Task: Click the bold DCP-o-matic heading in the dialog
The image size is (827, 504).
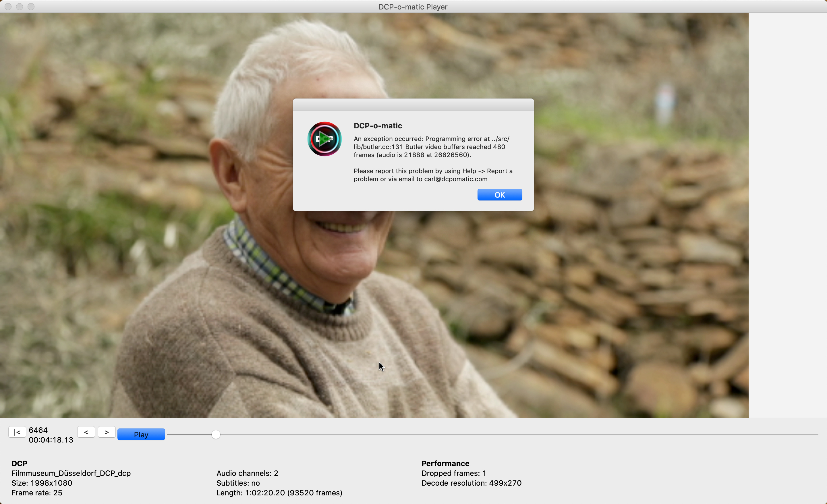Action: 378,126
